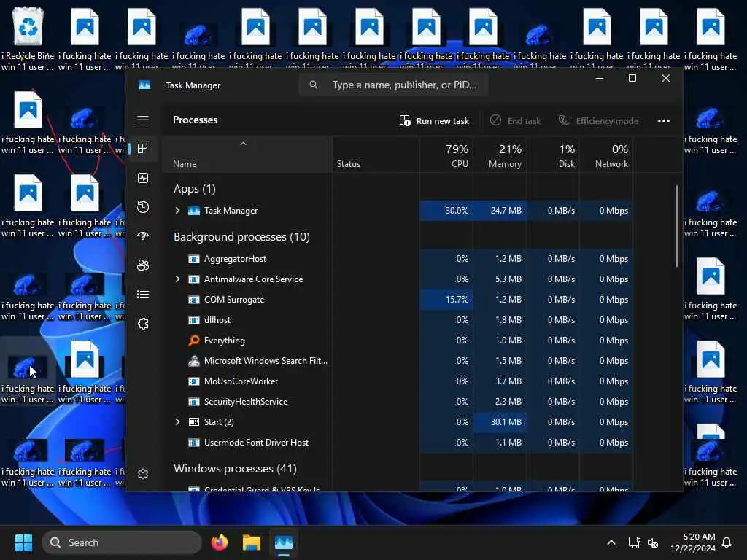The width and height of the screenshot is (747, 560).
Task: Sort processes by the Network column
Action: (x=606, y=155)
